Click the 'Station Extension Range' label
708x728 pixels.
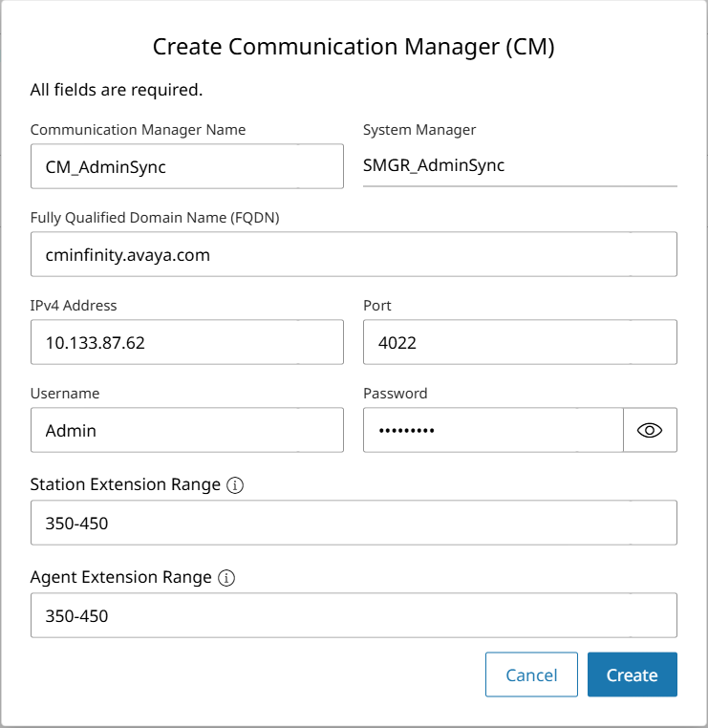pos(125,484)
